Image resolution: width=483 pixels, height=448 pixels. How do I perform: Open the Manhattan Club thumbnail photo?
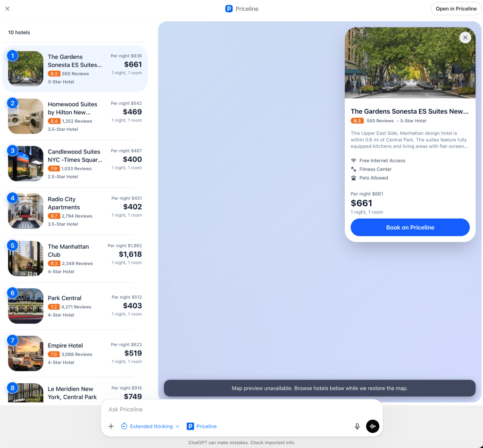point(26,259)
